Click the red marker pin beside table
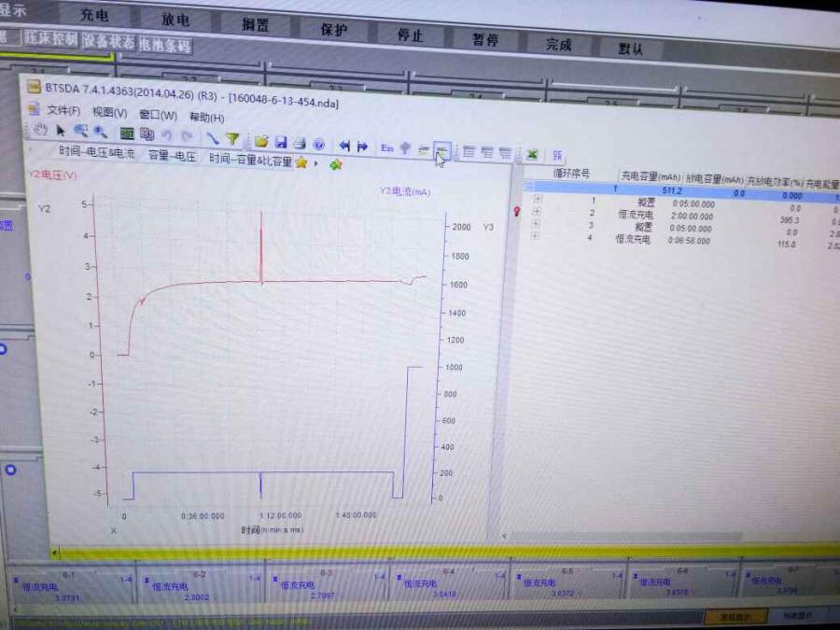Screen dimensions: 840x630 [x=517, y=212]
